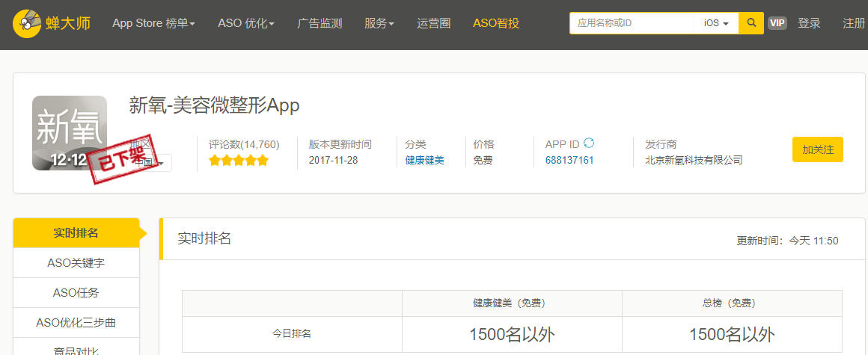Click the 蝉大师 bee logo icon
868x355 pixels.
[x=27, y=23]
